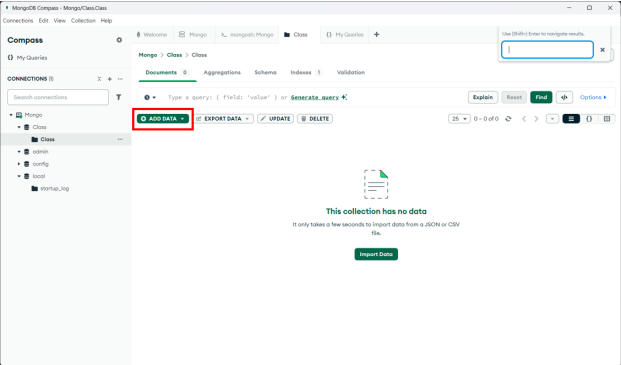Image resolution: width=621 pixels, height=365 pixels.
Task: Go to Class database breadcrumb
Action: (174, 55)
